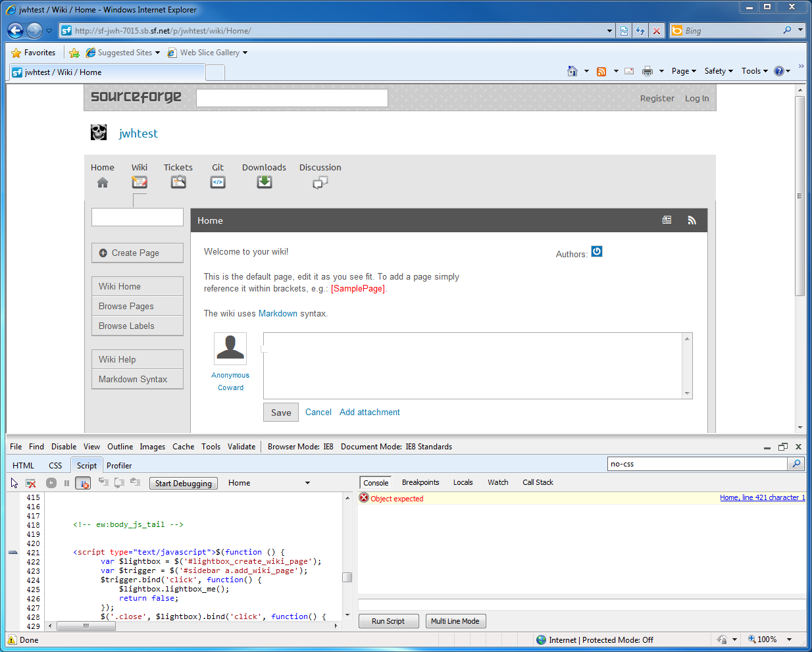Viewport: 812px width, 652px height.
Task: Toggle the Break on Error button
Action: [83, 483]
